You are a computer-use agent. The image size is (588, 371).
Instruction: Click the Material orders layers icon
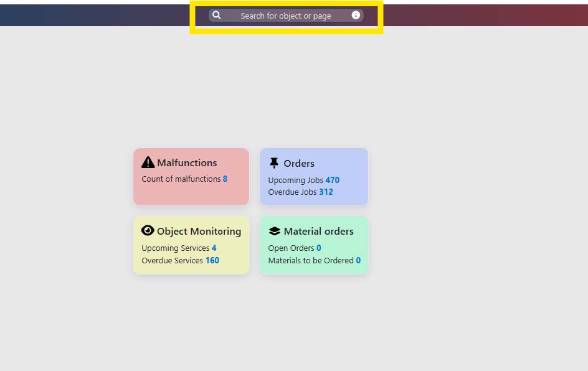coord(274,231)
